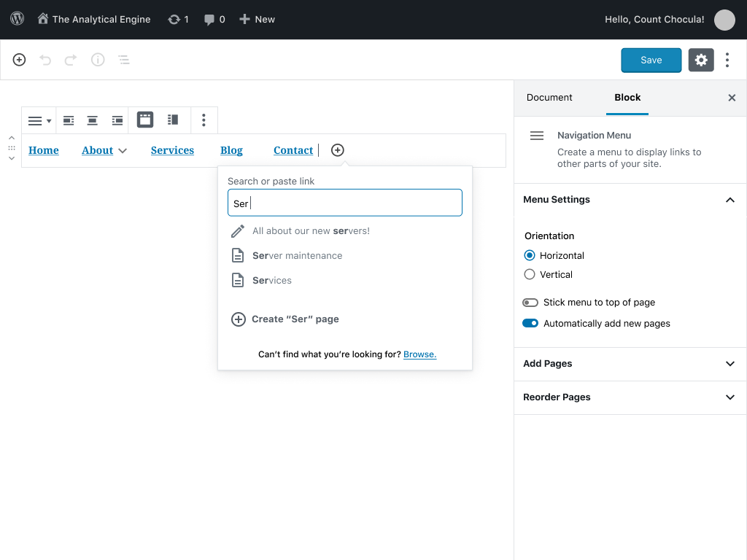Screen dimensions: 747x560
Task: Select the Horizontal orientation radio button
Action: click(x=530, y=255)
